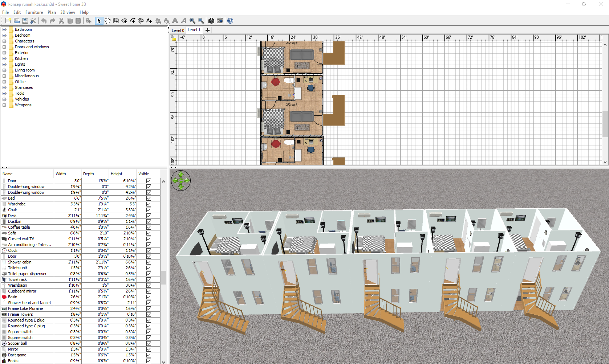Screen dimensions: 609x364
Task: Select the Add text tool
Action: tap(149, 21)
